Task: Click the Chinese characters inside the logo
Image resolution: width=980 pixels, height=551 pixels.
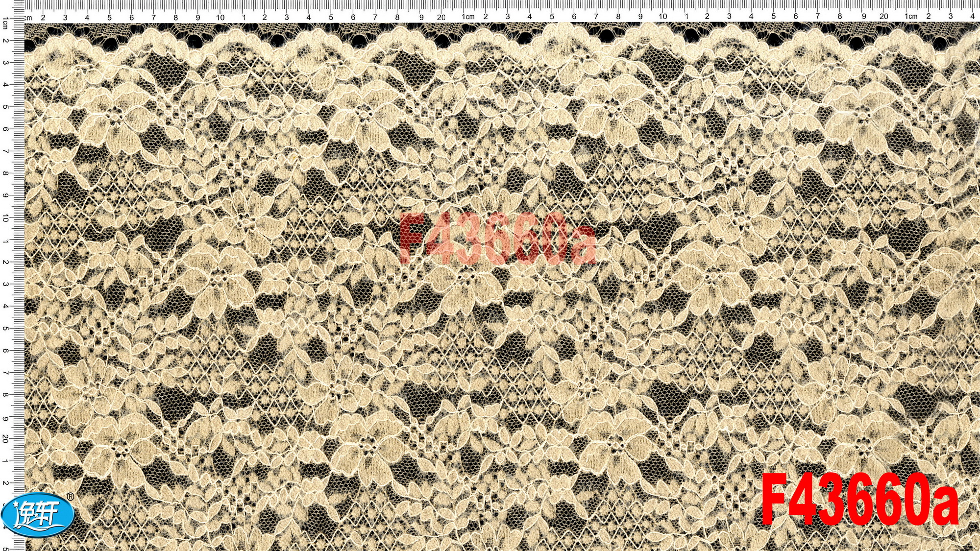Action: tap(38, 514)
